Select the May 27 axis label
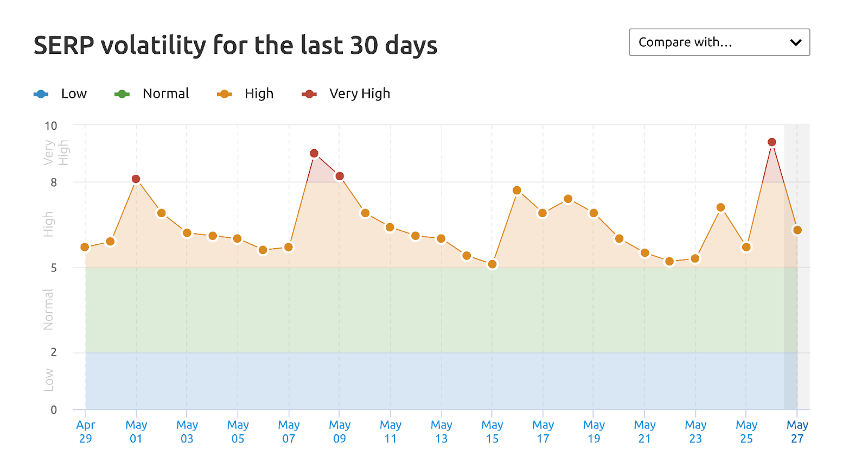Screen dimensions: 868x475 coord(797,432)
